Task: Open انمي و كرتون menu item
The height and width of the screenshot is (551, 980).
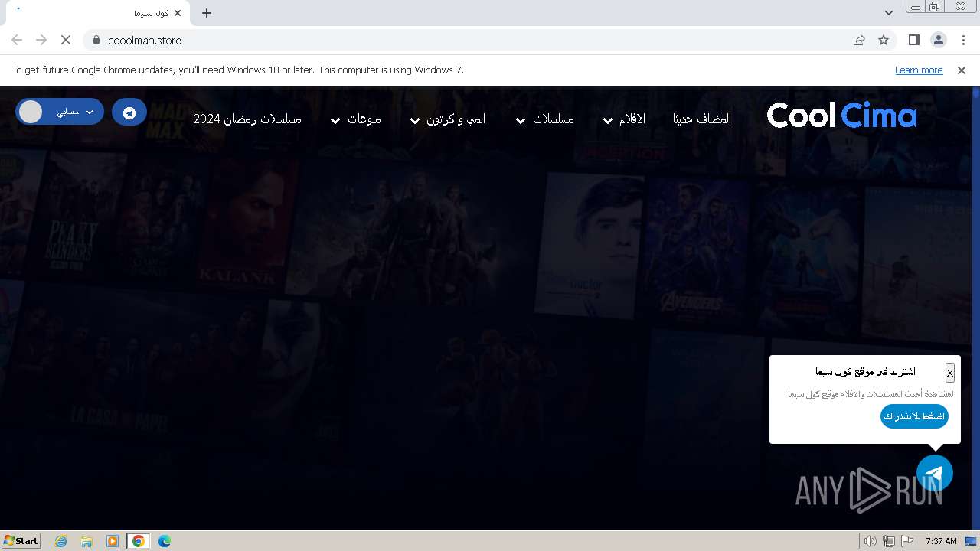Action: click(456, 119)
